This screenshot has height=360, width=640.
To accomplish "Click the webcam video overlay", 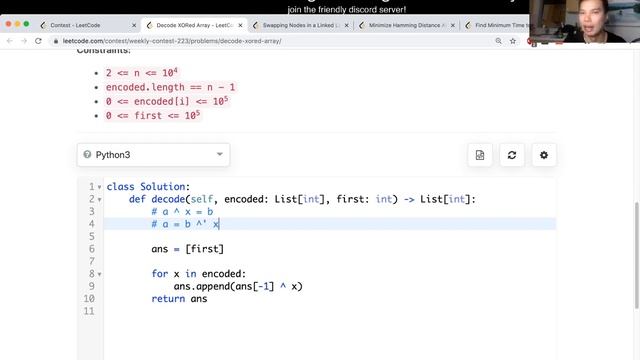I will 584,21.
